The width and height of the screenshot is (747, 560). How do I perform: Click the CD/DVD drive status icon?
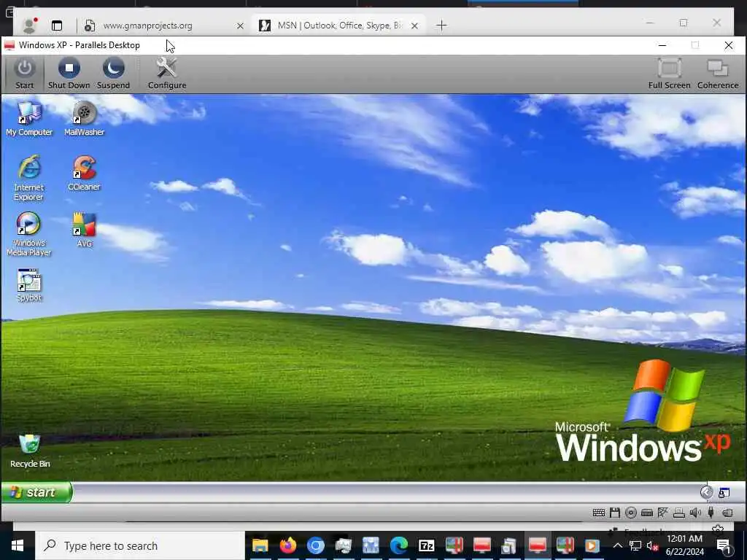[631, 513]
